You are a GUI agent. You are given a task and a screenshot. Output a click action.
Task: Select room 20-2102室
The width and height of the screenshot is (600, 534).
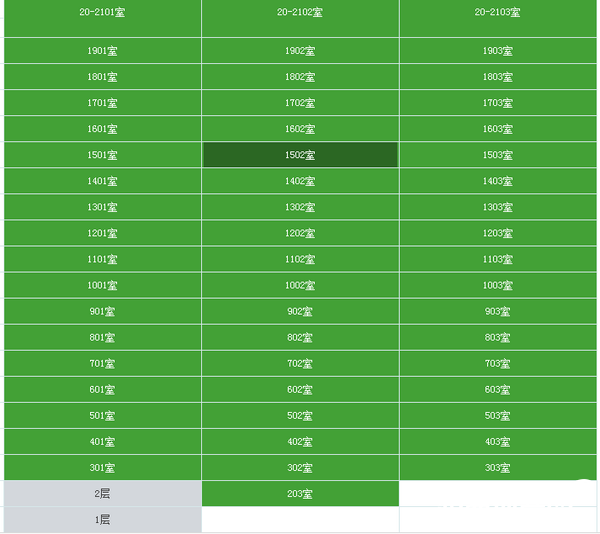(300, 18)
